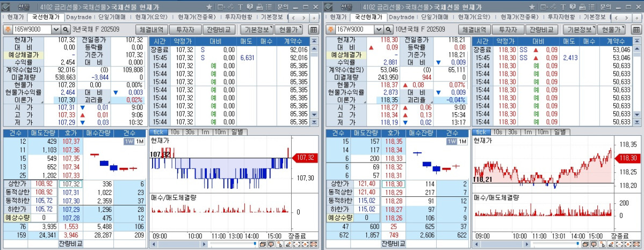Switch to Daytrade tab in left window
Image resolution: width=644 pixels, height=250 pixels.
click(x=79, y=17)
